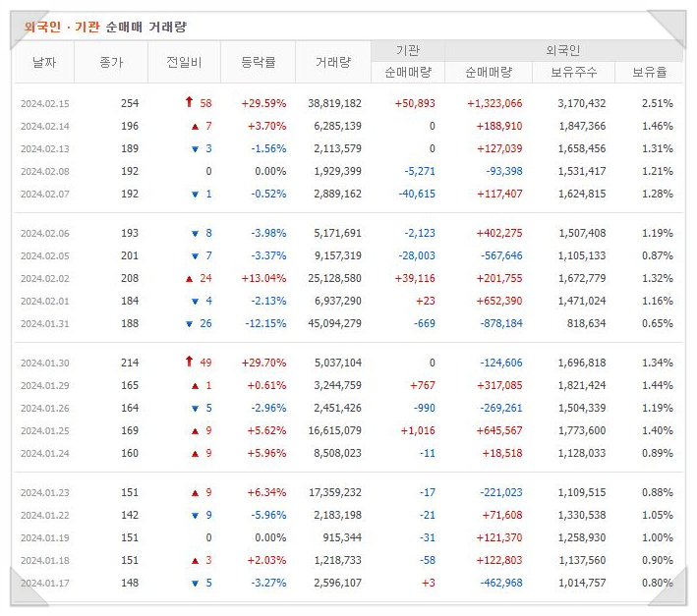Click the upper-limit arrow beside 58
The height and width of the screenshot is (616, 697).
coord(189,102)
